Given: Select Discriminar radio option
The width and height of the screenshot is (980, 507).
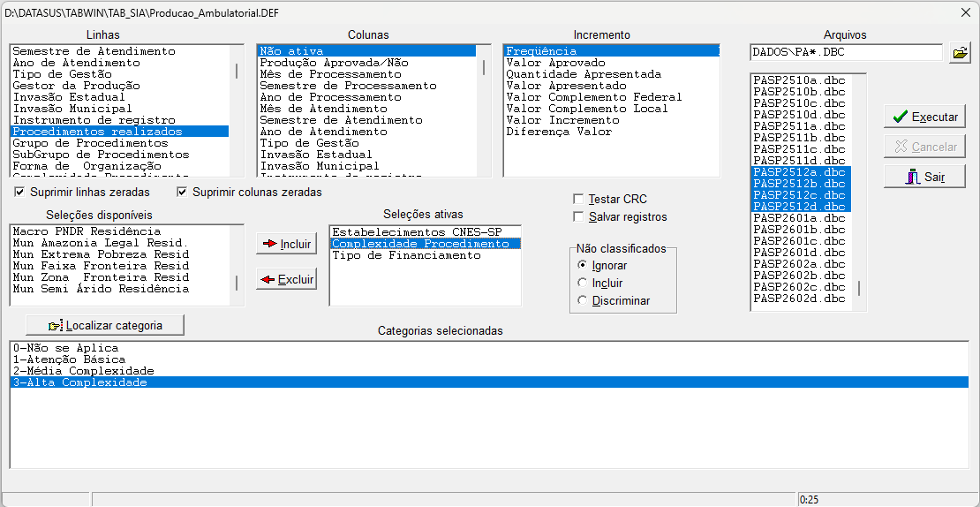Looking at the screenshot, I should (583, 300).
